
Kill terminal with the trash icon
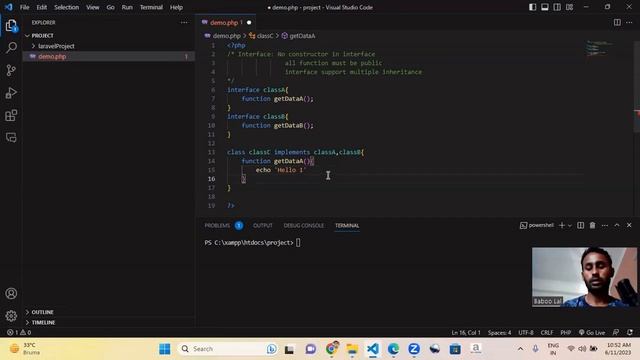[x=592, y=225]
